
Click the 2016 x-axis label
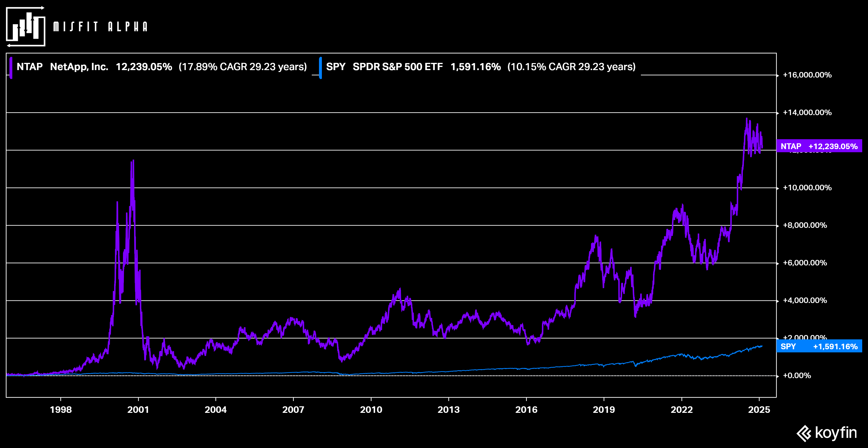tap(526, 410)
